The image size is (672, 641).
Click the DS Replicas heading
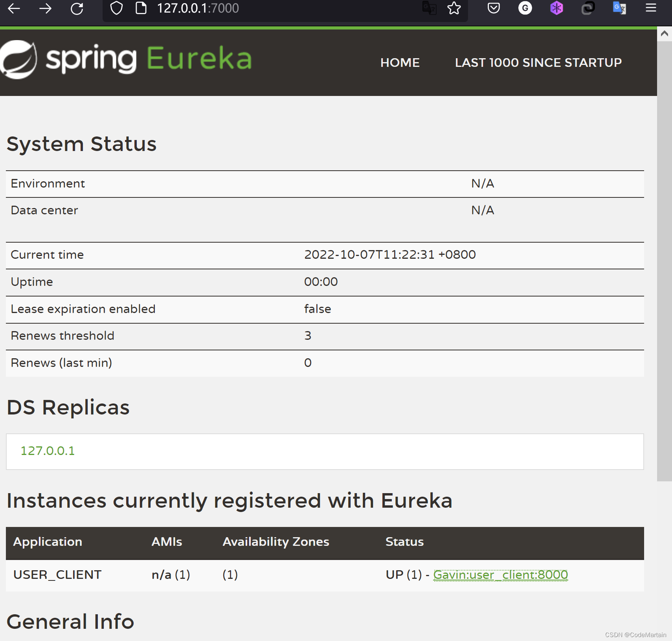(68, 407)
